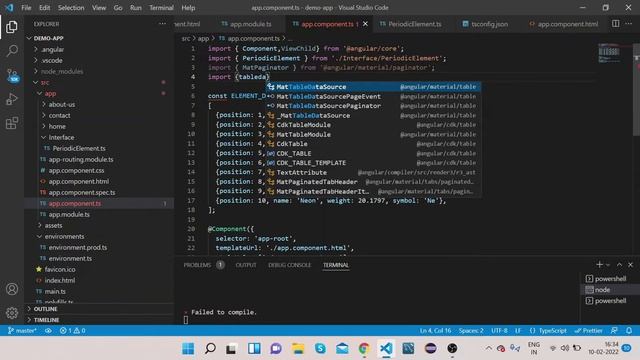Open the Extensions view
640x360 pixels.
click(12, 123)
